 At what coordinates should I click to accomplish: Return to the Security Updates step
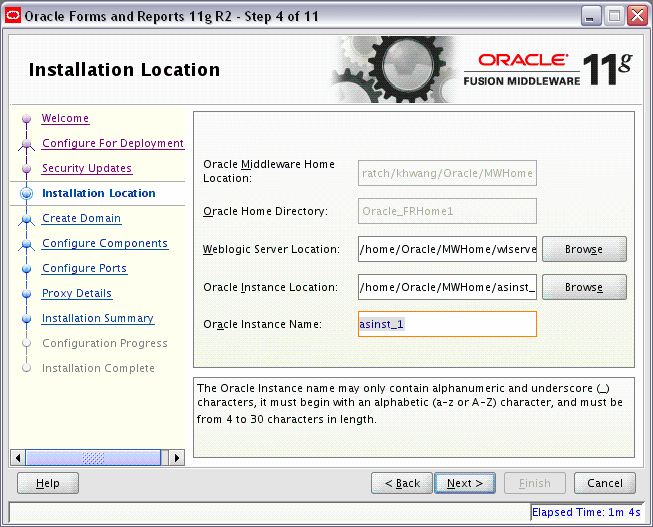pos(87,168)
